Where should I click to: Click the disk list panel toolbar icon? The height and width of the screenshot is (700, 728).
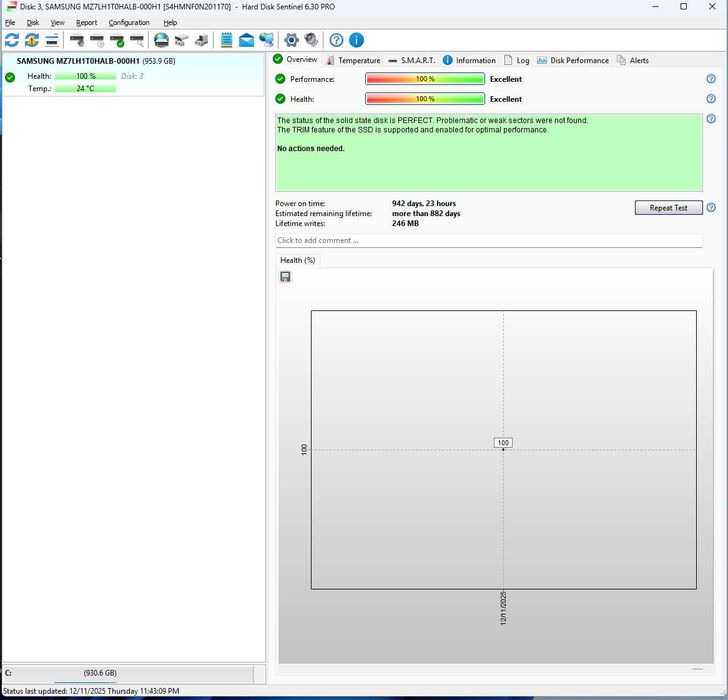click(x=52, y=40)
